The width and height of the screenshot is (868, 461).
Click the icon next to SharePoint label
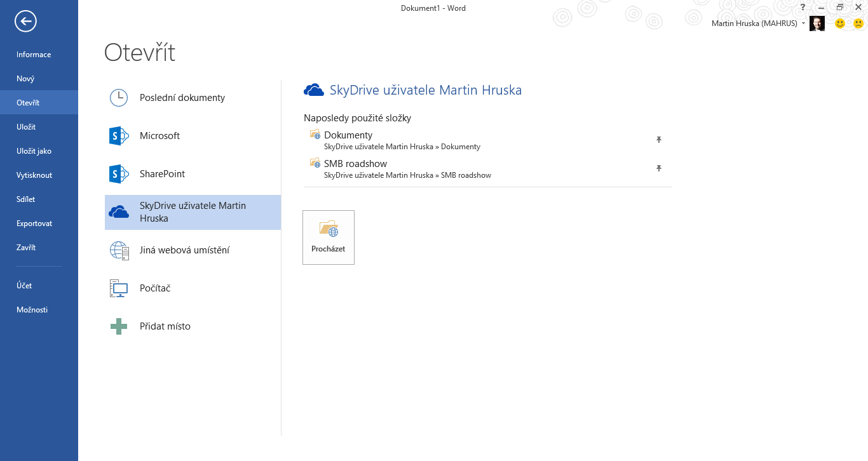[x=119, y=174]
